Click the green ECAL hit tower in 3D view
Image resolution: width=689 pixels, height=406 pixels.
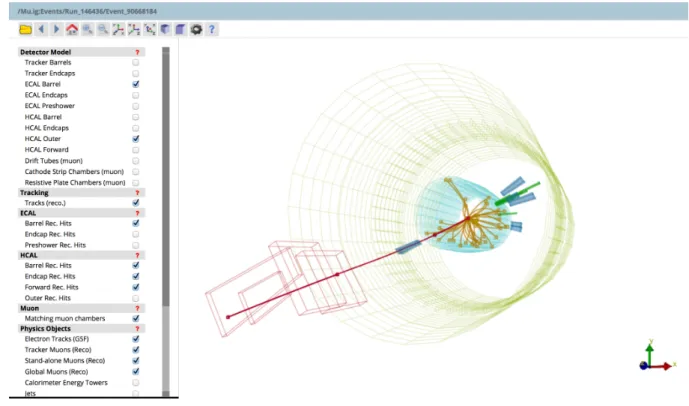pyautogui.click(x=519, y=193)
